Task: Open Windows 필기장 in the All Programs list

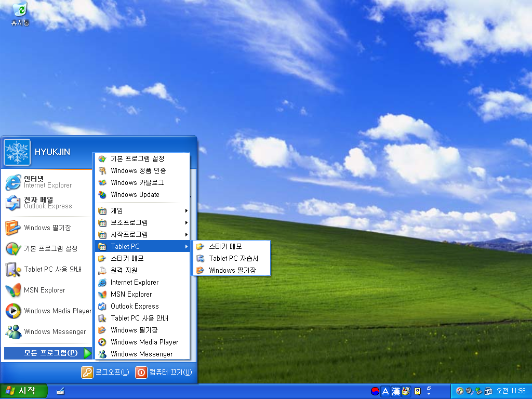Action: 142,330
